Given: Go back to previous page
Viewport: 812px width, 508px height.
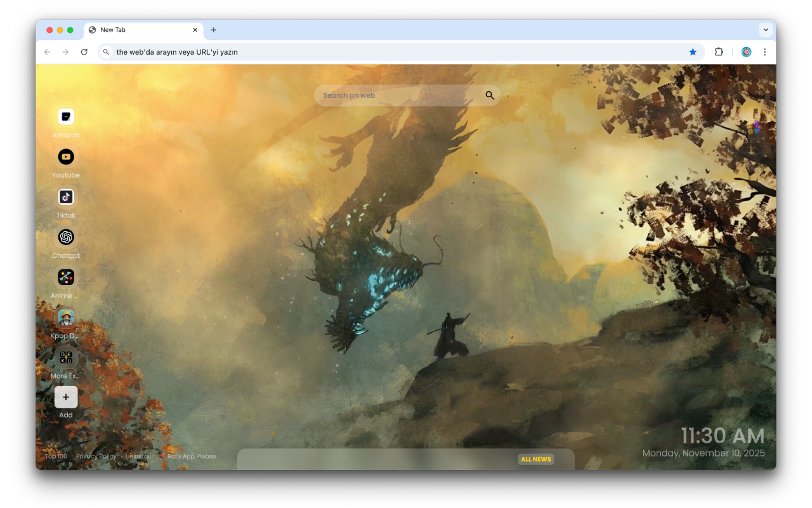Looking at the screenshot, I should click(47, 52).
